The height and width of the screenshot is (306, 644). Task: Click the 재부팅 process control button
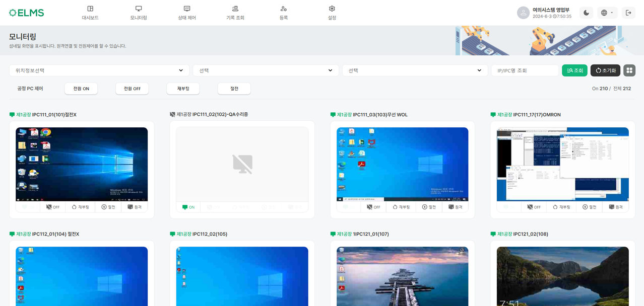click(183, 89)
